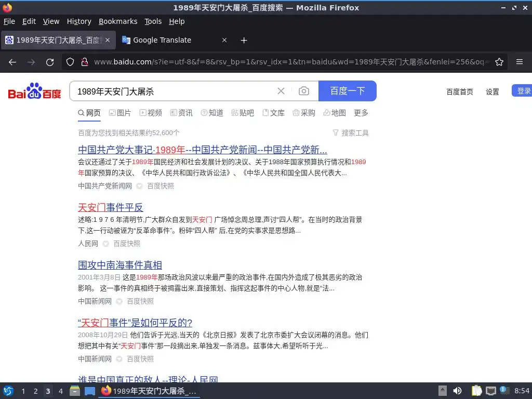
Task: Click the address bar URL
Action: (x=292, y=62)
